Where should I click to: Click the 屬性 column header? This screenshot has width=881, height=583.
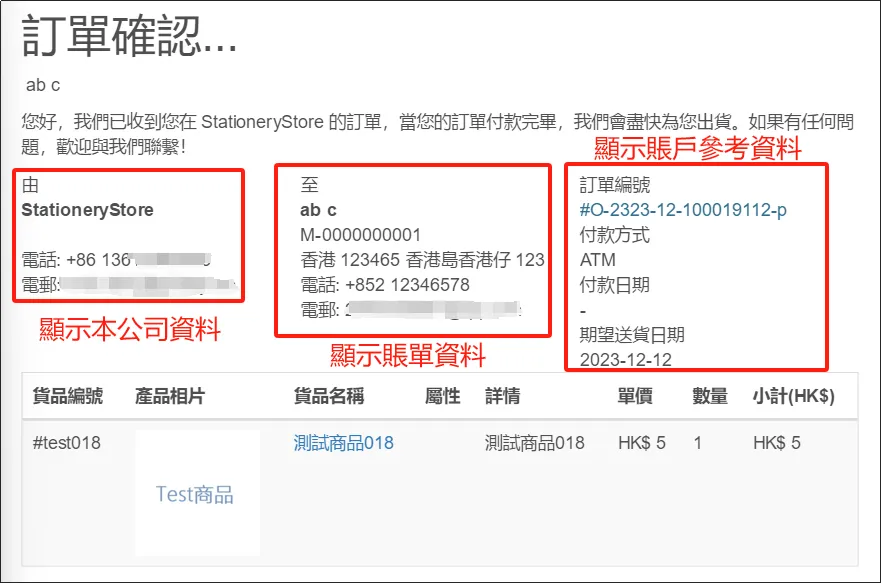click(x=443, y=396)
